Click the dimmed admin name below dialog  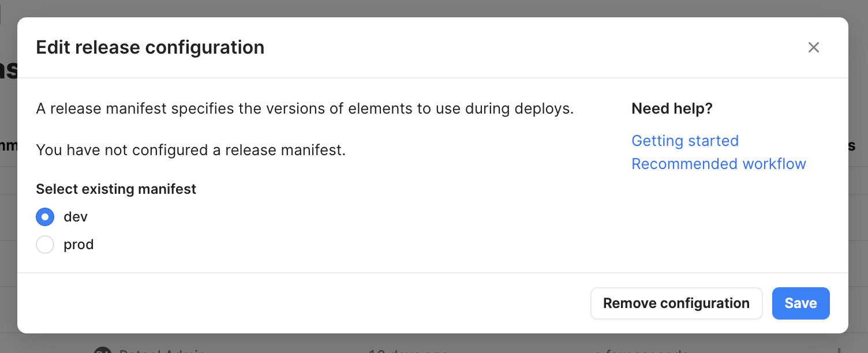(x=162, y=350)
